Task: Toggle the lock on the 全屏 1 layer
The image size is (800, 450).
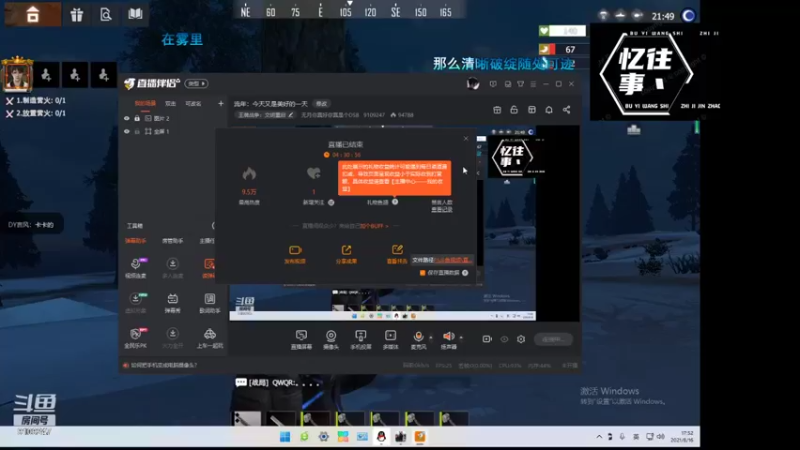Action: 137,132
